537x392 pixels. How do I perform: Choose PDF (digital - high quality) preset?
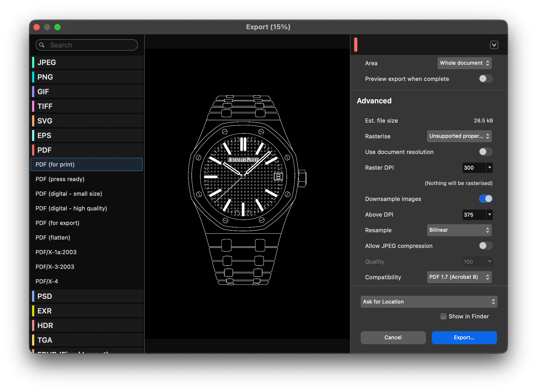pyautogui.click(x=87, y=208)
